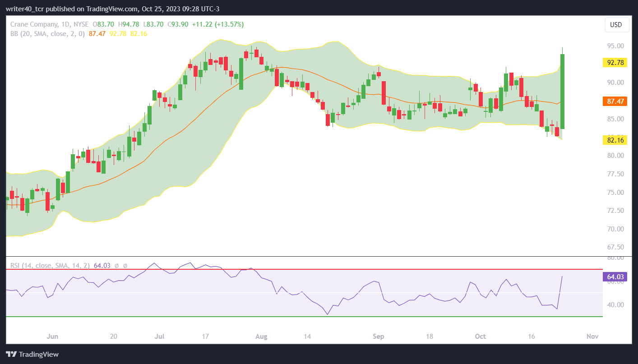Click the TradingView logo at bottom left
Viewport: 638px width, 364px height.
click(32, 354)
